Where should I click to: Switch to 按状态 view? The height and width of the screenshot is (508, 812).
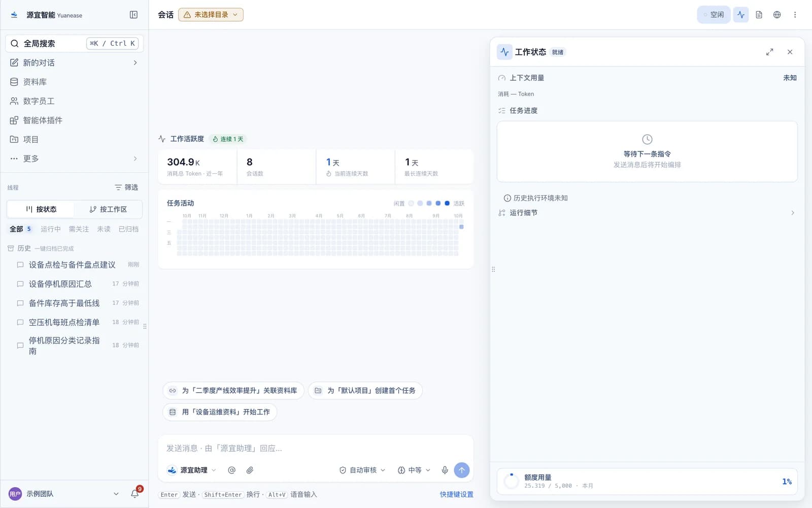(x=41, y=209)
